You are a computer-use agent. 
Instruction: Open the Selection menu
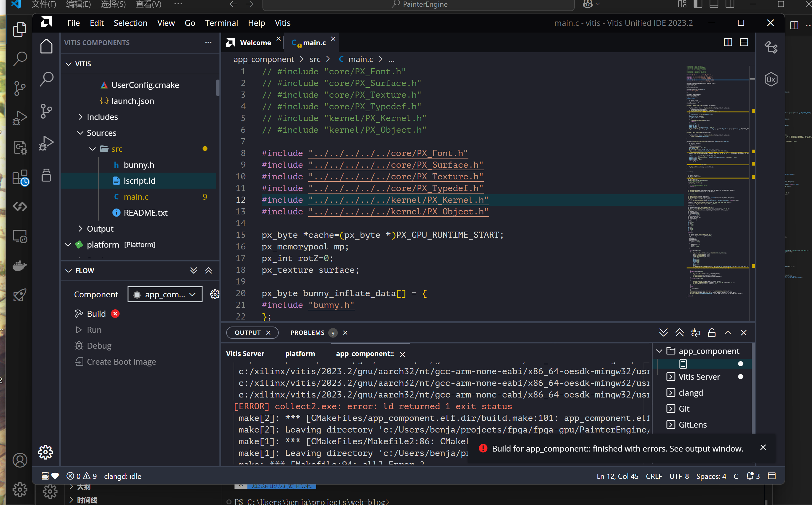click(x=130, y=23)
